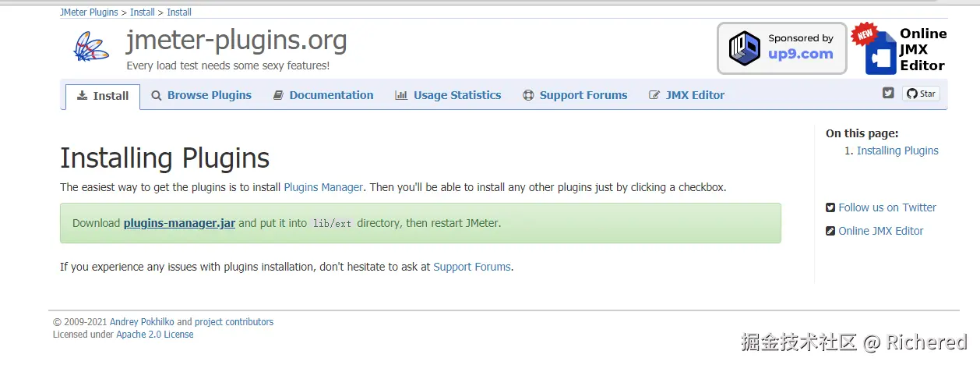Click Twitter icon beside Follow us link
Image resolution: width=980 pixels, height=365 pixels.
tap(830, 207)
